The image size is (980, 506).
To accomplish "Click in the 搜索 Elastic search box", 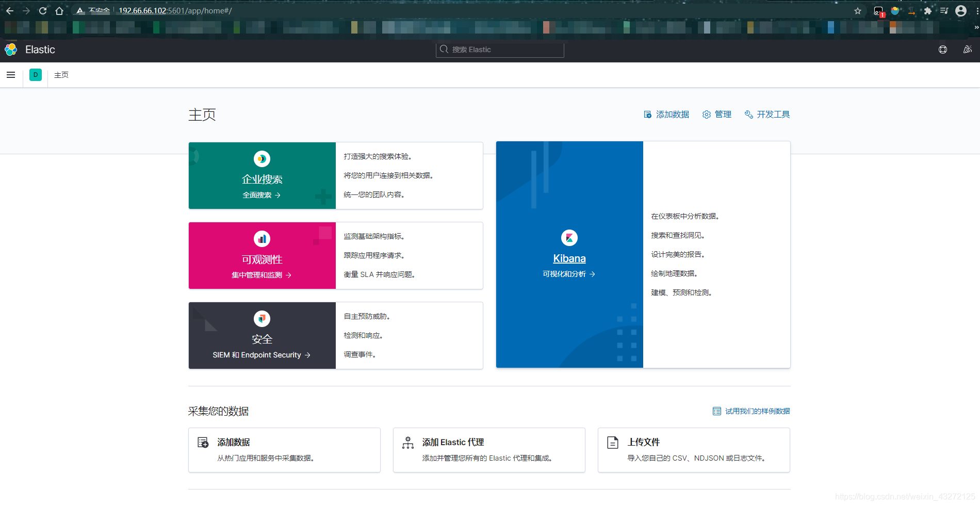I will (500, 50).
